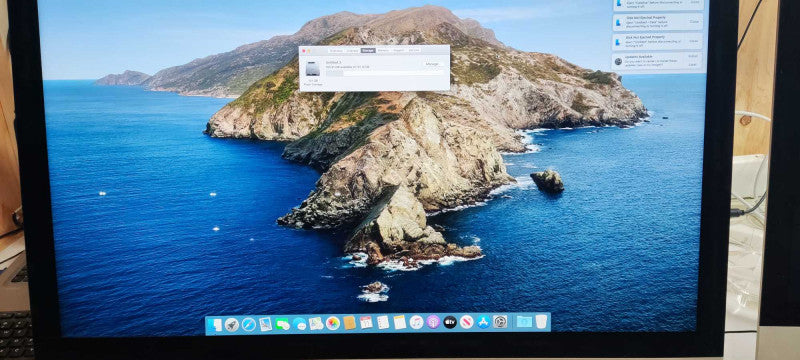
Task: Open Contacts brown book icon in Dock
Action: click(349, 323)
